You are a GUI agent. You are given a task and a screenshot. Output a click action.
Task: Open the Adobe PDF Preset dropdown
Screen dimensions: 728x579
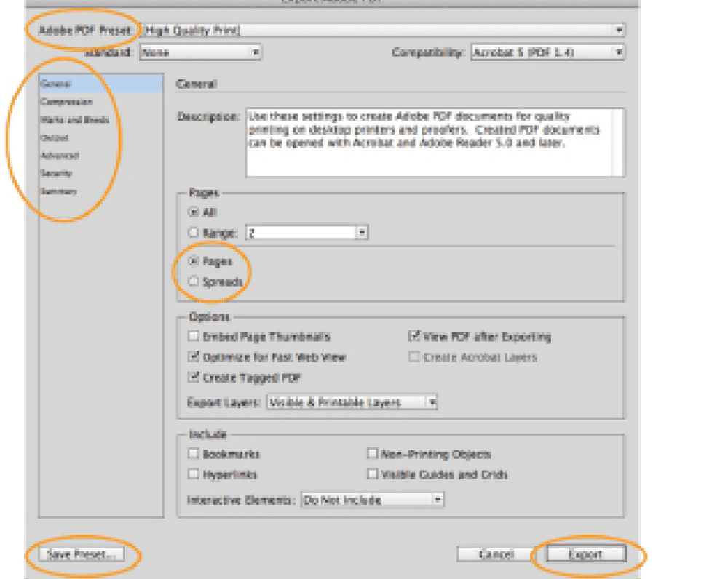[383, 31]
